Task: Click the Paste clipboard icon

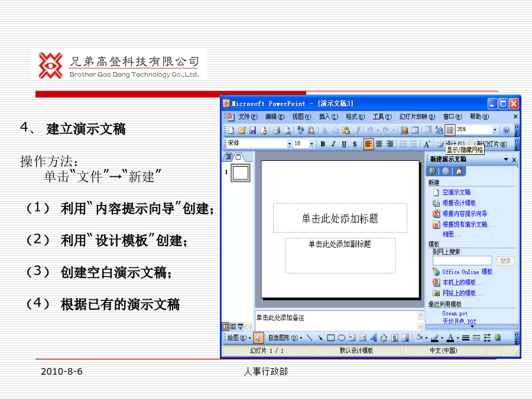Action: (x=346, y=130)
